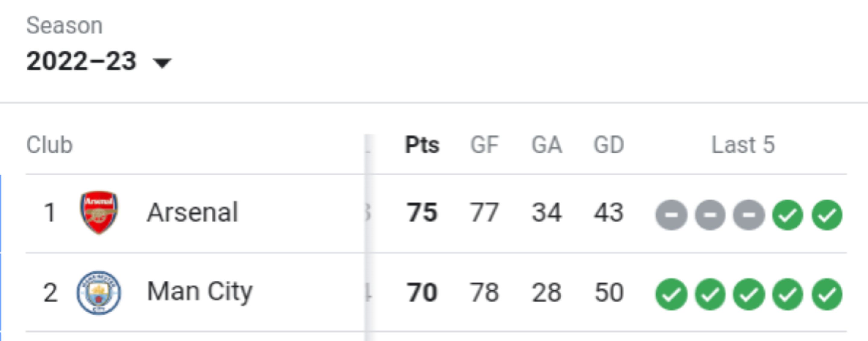Image resolution: width=868 pixels, height=341 pixels.
Task: Select Arsenal's third gray draw result icon
Action: [749, 215]
